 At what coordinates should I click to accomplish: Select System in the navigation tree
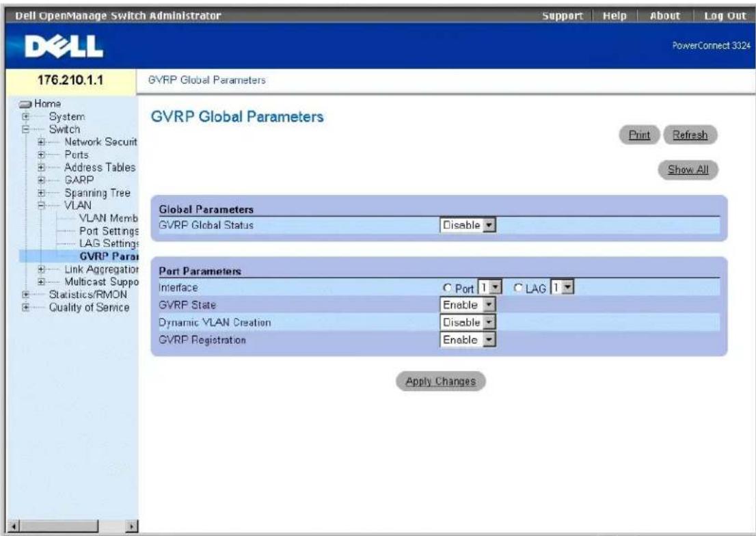tap(67, 117)
